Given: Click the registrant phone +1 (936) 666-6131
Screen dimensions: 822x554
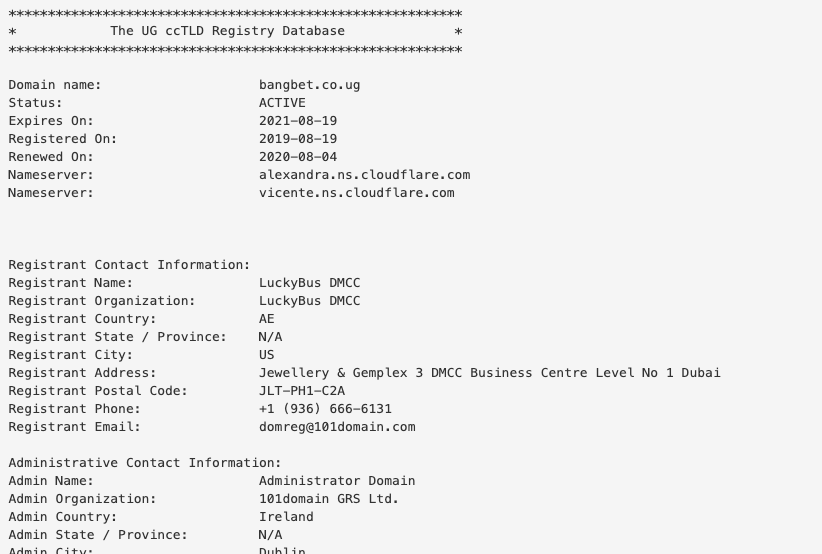Looking at the screenshot, I should coord(325,409).
